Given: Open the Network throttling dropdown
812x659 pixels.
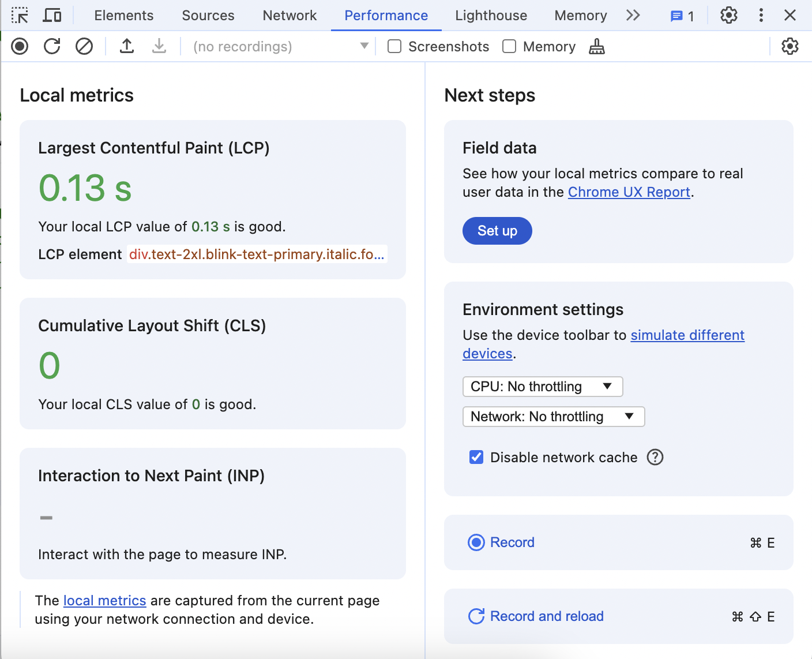Looking at the screenshot, I should (553, 417).
